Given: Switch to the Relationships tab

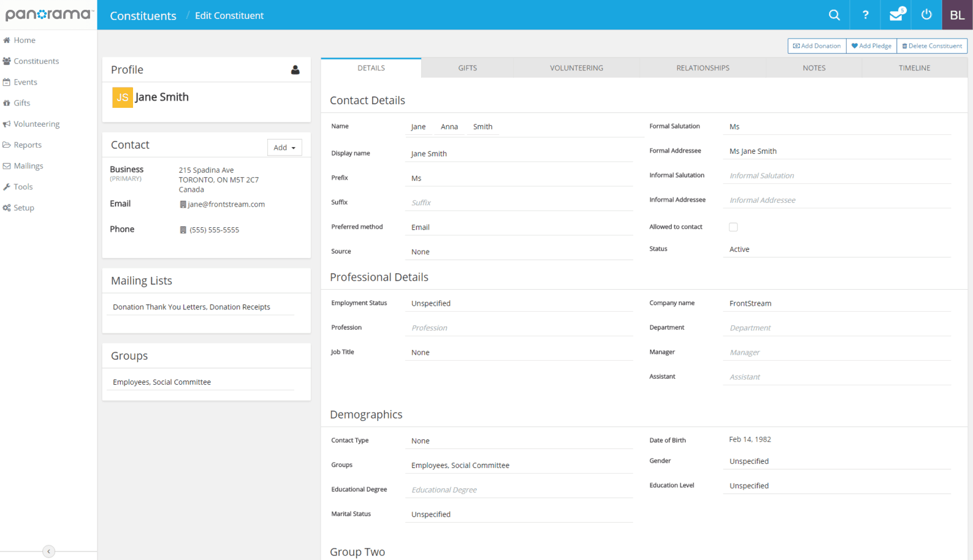Looking at the screenshot, I should 703,68.
